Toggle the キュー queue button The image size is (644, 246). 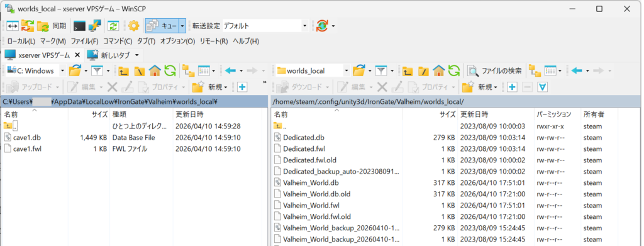162,26
